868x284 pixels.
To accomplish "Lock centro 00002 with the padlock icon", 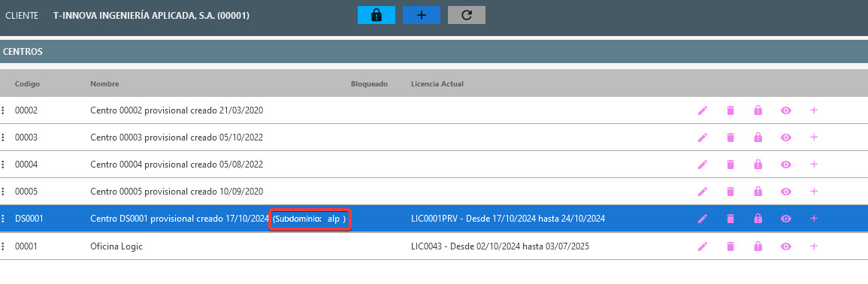I will tap(758, 110).
